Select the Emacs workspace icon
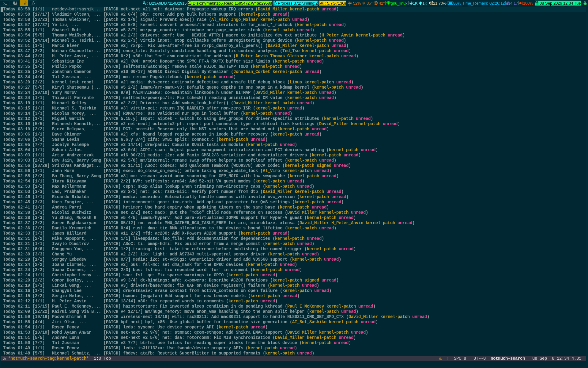 [x=24, y=3]
